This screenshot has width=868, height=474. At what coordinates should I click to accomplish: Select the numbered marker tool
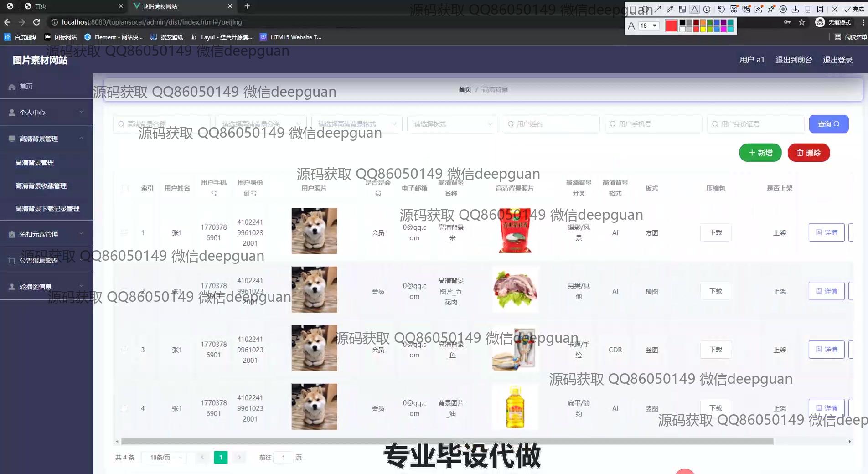(707, 9)
